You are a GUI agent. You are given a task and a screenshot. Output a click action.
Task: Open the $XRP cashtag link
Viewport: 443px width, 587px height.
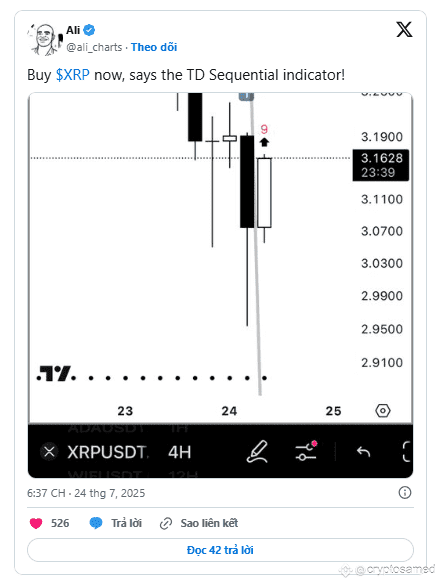(x=73, y=75)
